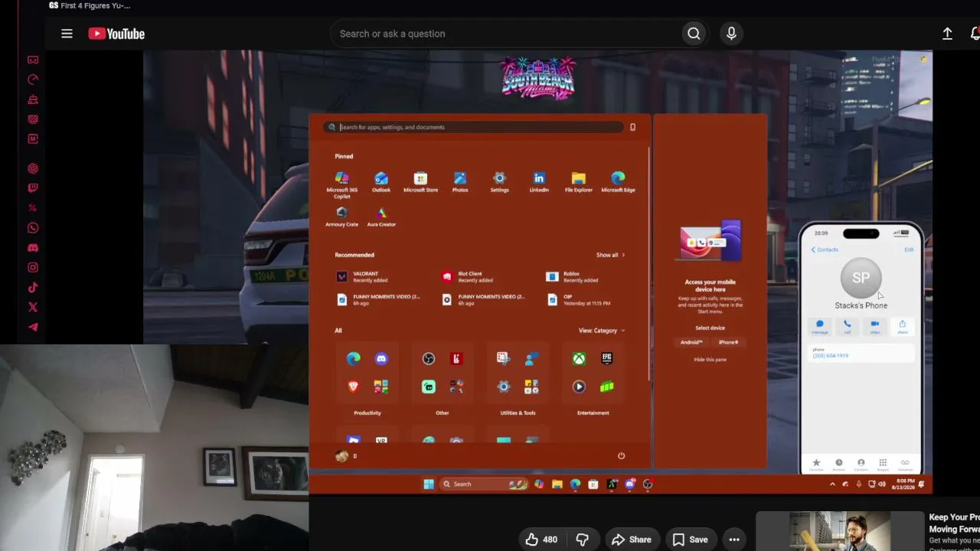Open pinned File Explorer app
Screen dimensions: 980x551
pos(578,182)
